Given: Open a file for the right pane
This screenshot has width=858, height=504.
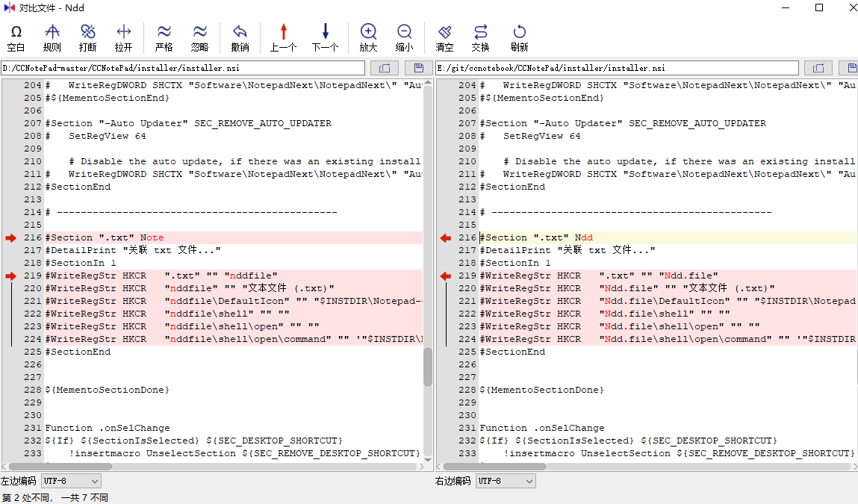Looking at the screenshot, I should (x=818, y=68).
